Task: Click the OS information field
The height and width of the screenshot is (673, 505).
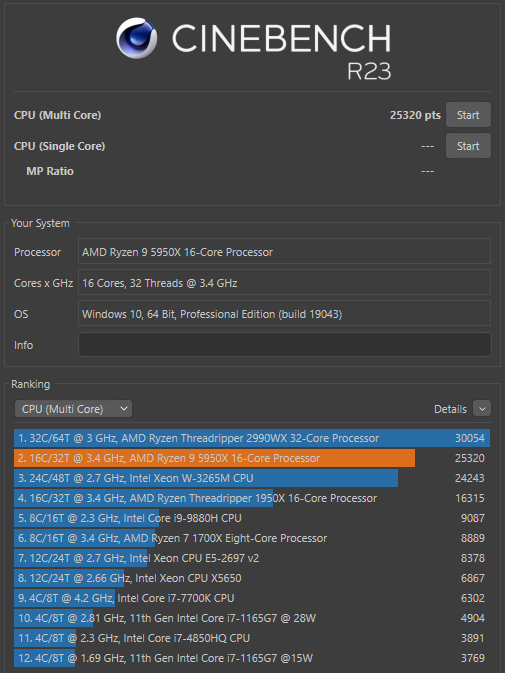Action: click(x=284, y=314)
